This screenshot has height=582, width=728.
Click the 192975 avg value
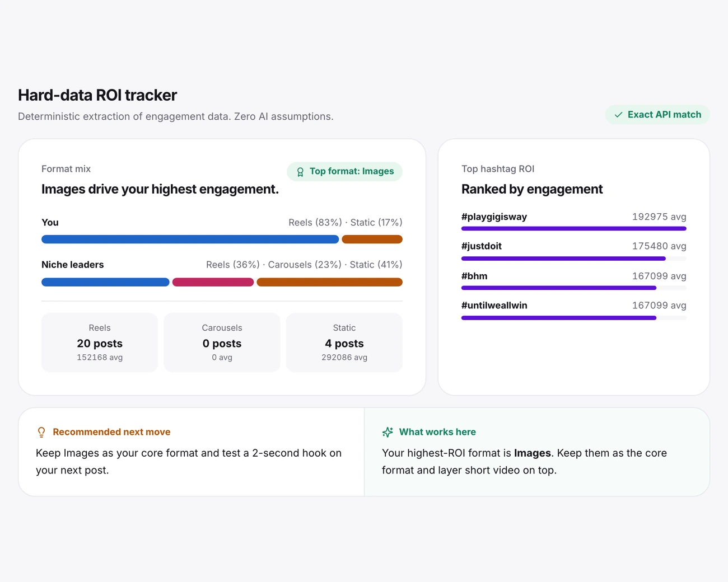pos(659,217)
